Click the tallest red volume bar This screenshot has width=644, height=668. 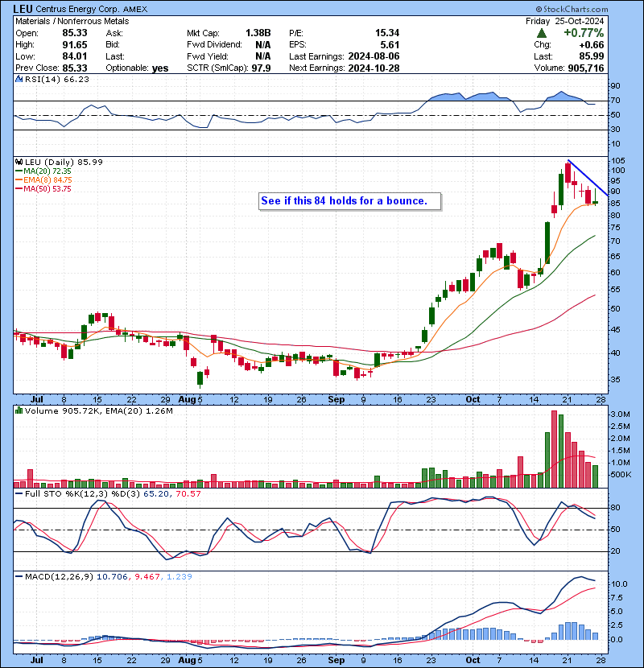click(554, 449)
